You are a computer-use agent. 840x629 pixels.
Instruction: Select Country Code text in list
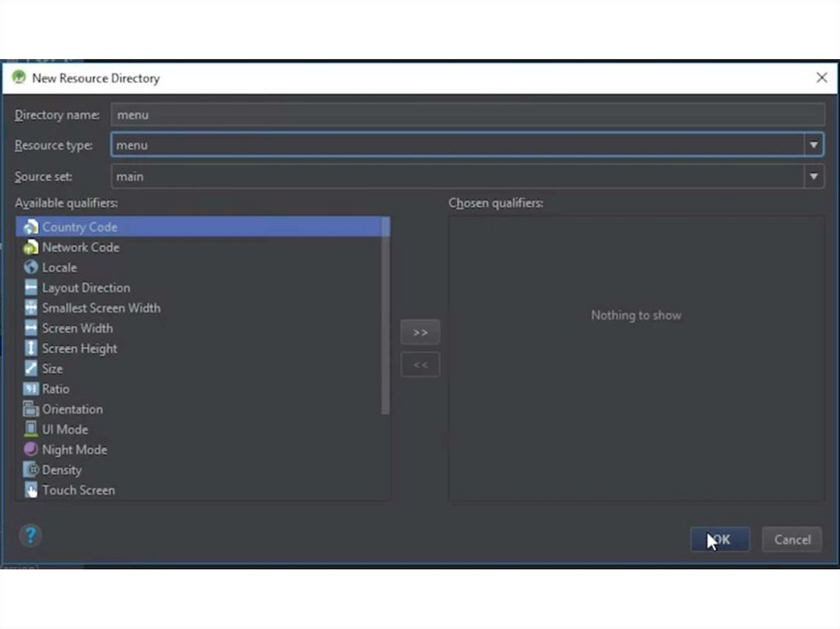coord(80,227)
